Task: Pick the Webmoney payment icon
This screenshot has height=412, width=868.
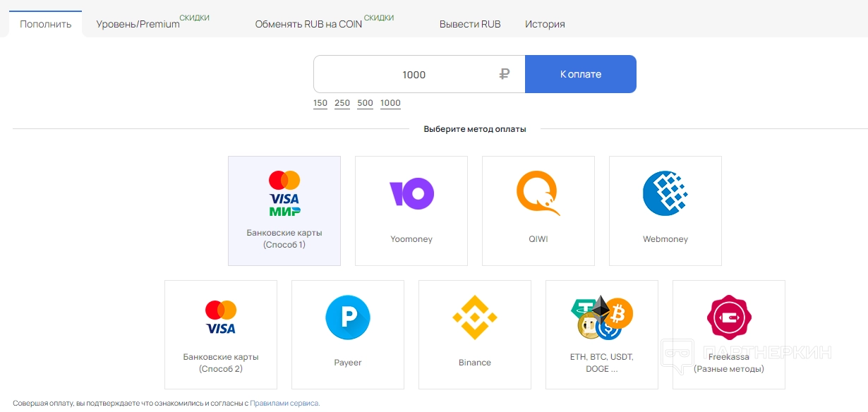Action: click(x=665, y=193)
